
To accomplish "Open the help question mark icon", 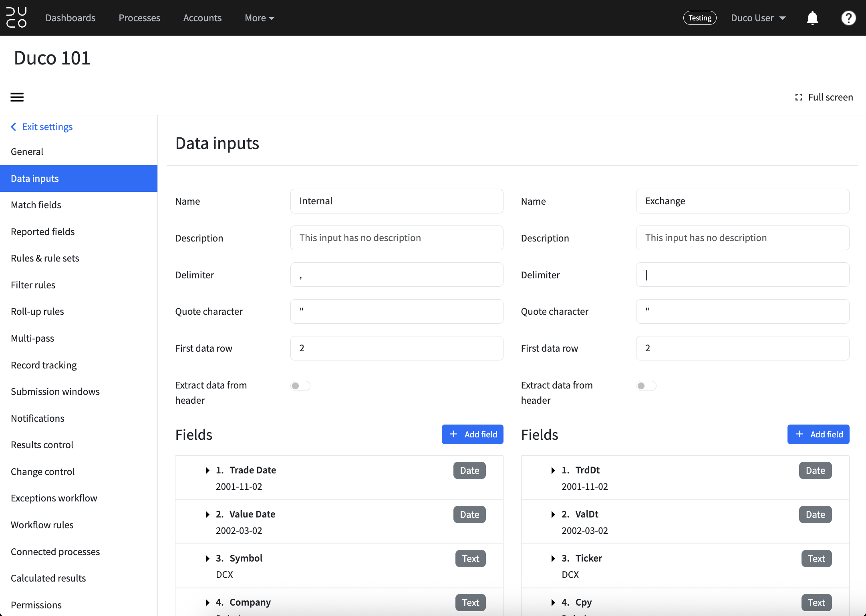I will [x=848, y=18].
